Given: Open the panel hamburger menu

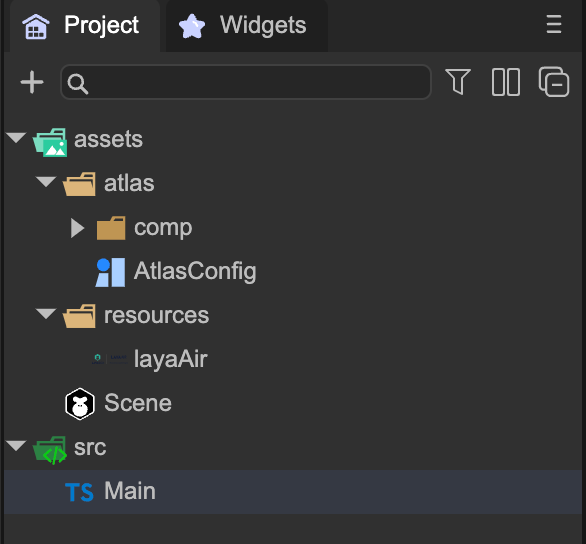Looking at the screenshot, I should point(553,24).
